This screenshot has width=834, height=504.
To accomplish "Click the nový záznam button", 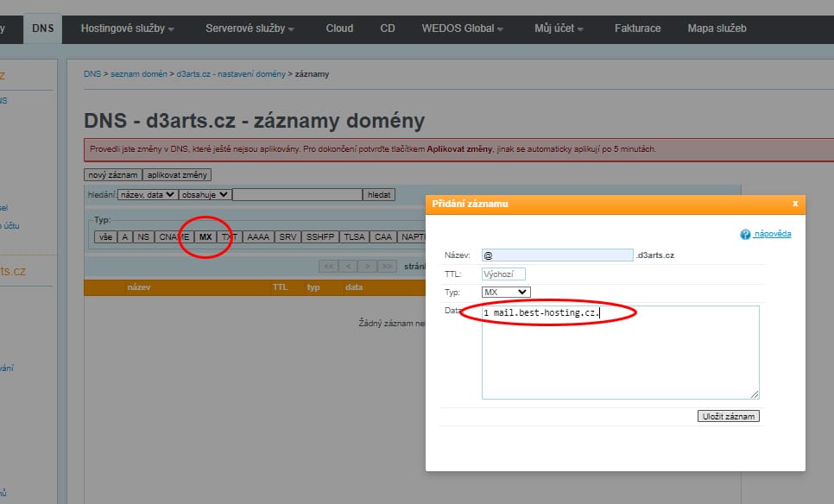I will pos(113,175).
